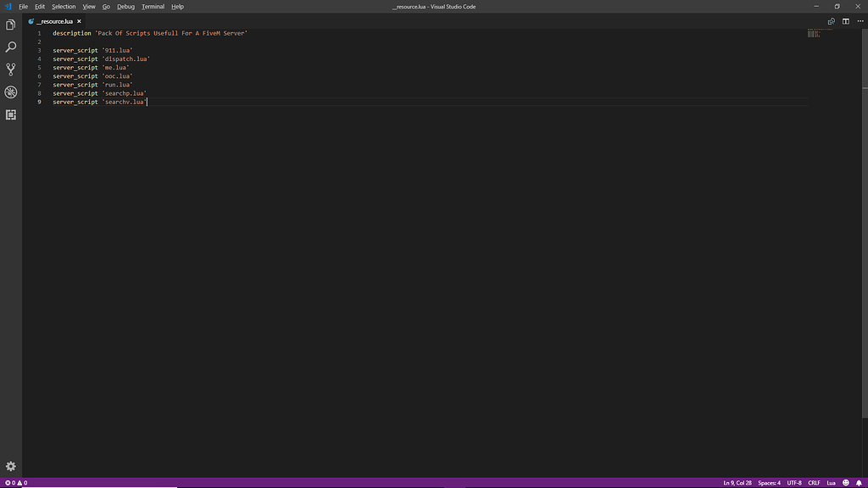The width and height of the screenshot is (868, 488).
Task: Open the Terminal menu
Action: click(153, 6)
